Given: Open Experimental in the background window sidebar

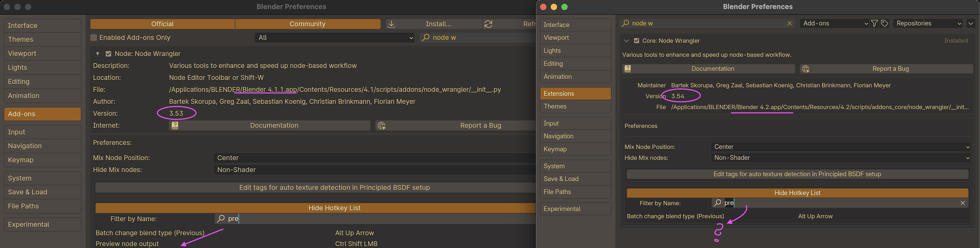Looking at the screenshot, I should (42, 225).
